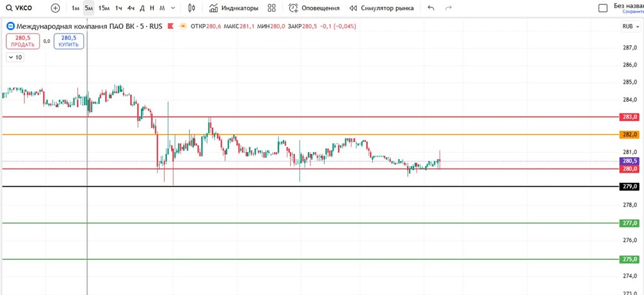Click the green 275,0 price line label
The width and height of the screenshot is (644, 295).
click(x=630, y=260)
